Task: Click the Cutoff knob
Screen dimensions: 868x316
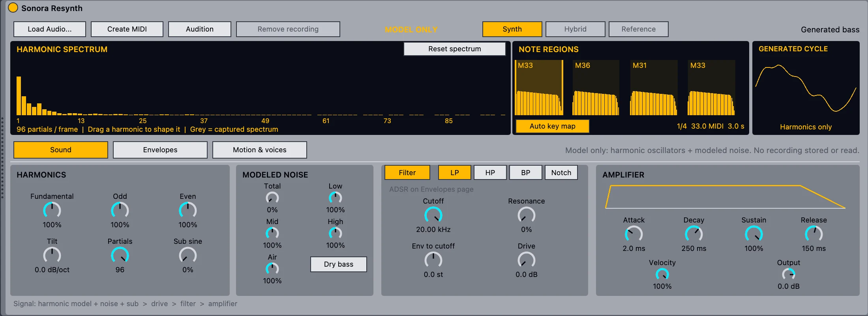Action: click(433, 215)
